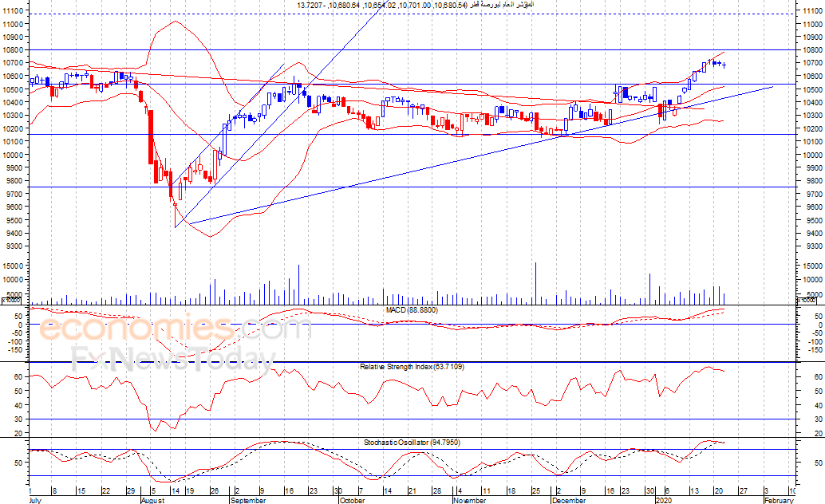
Task: Click the 10800 value on the right price axis
Action: click(x=813, y=50)
